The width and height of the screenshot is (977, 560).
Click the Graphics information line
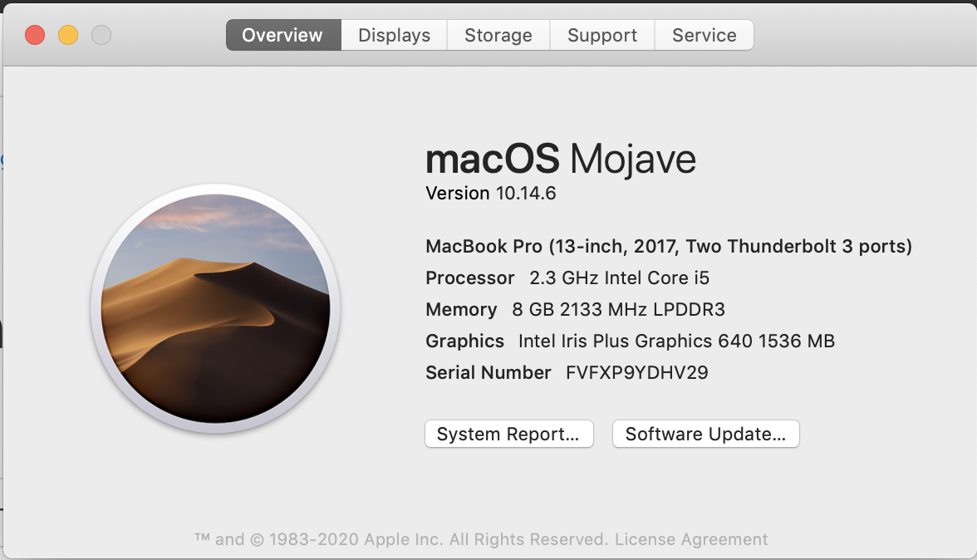coord(631,341)
